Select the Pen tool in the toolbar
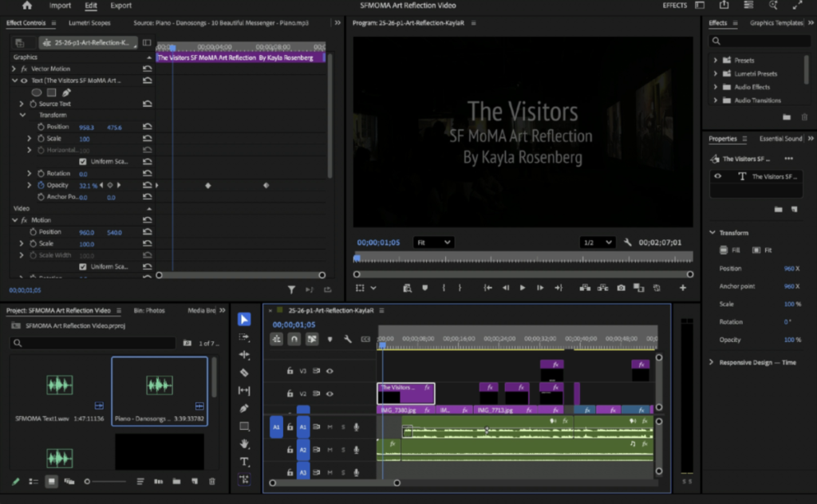This screenshot has height=504, width=817. (x=244, y=409)
